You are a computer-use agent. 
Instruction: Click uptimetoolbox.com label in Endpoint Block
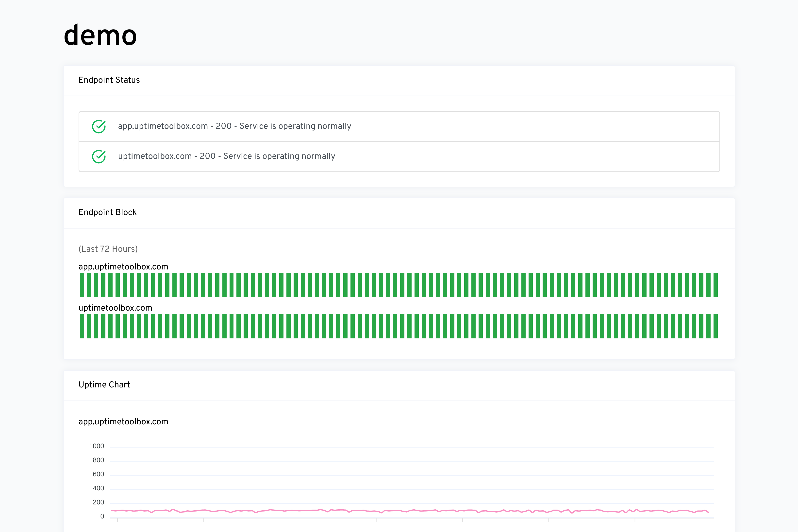(115, 308)
